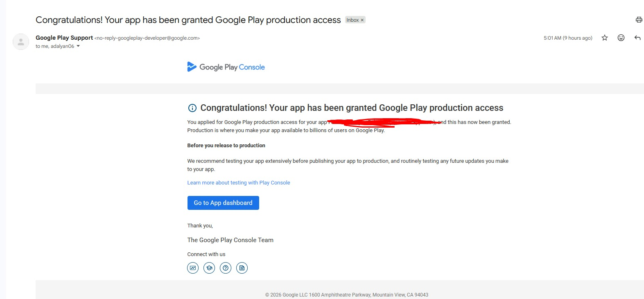The height and width of the screenshot is (299, 644).
Task: Click the info icon beside the Congratulations heading
Action: click(x=192, y=108)
